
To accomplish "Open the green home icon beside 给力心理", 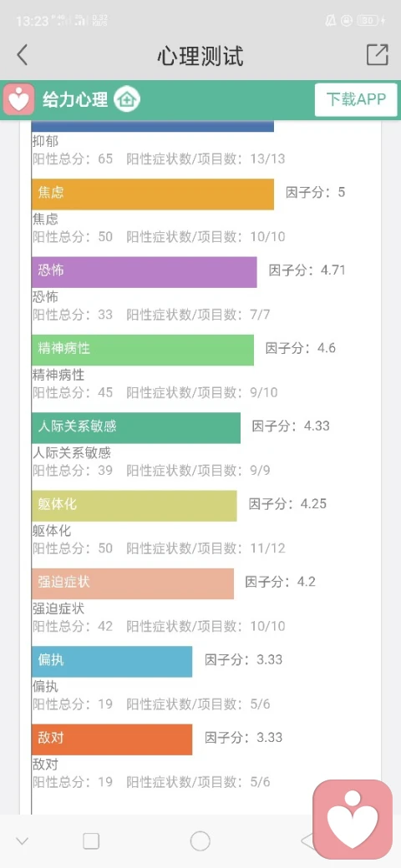I will coord(127,99).
